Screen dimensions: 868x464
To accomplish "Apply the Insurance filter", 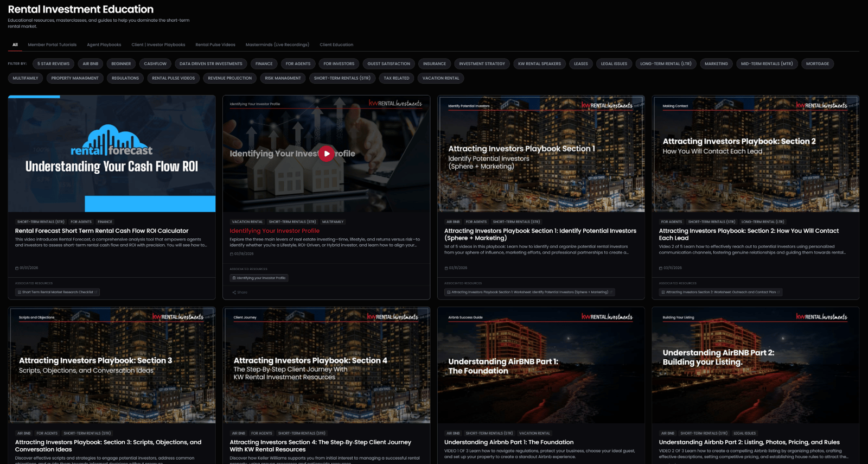I will click(435, 63).
